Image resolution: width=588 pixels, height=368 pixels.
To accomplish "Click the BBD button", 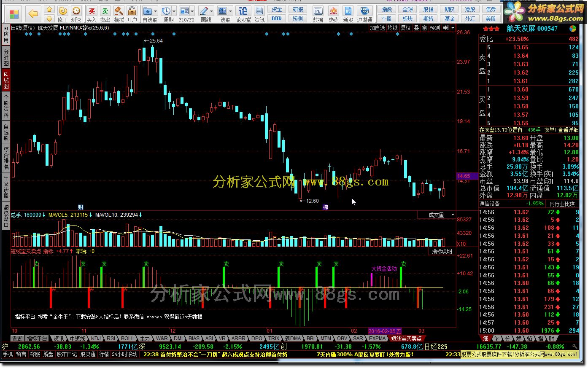I will (277, 19).
